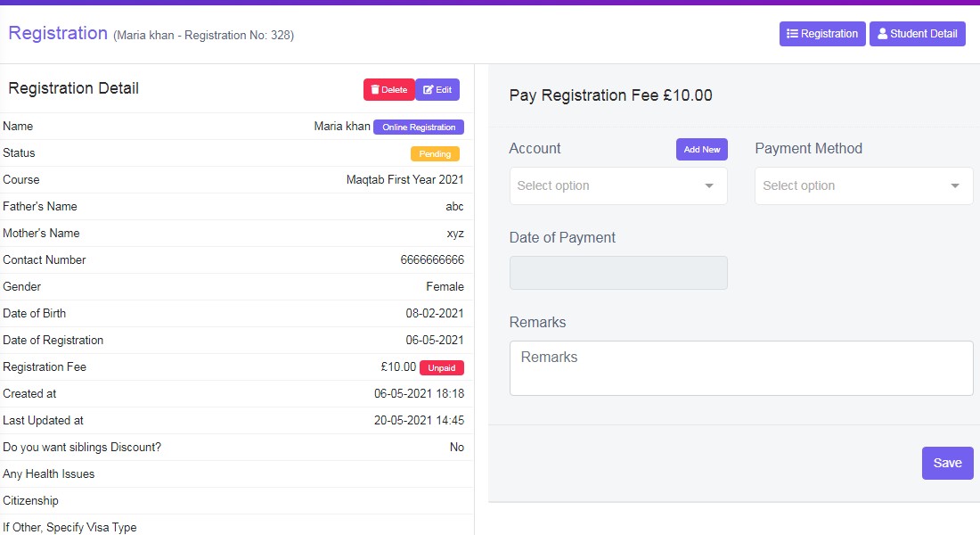The height and width of the screenshot is (535, 980).
Task: Click the Citizenship row label
Action: pyautogui.click(x=30, y=500)
